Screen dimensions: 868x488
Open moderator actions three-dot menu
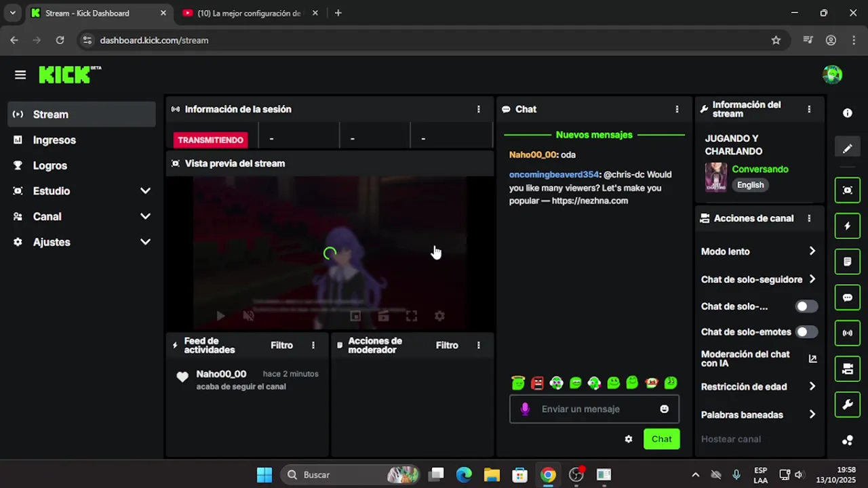pyautogui.click(x=479, y=346)
